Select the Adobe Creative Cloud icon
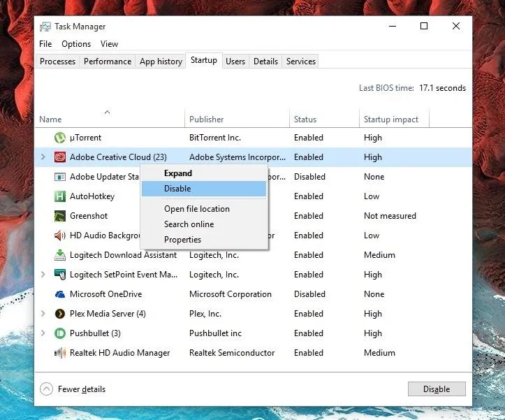 [x=60, y=157]
